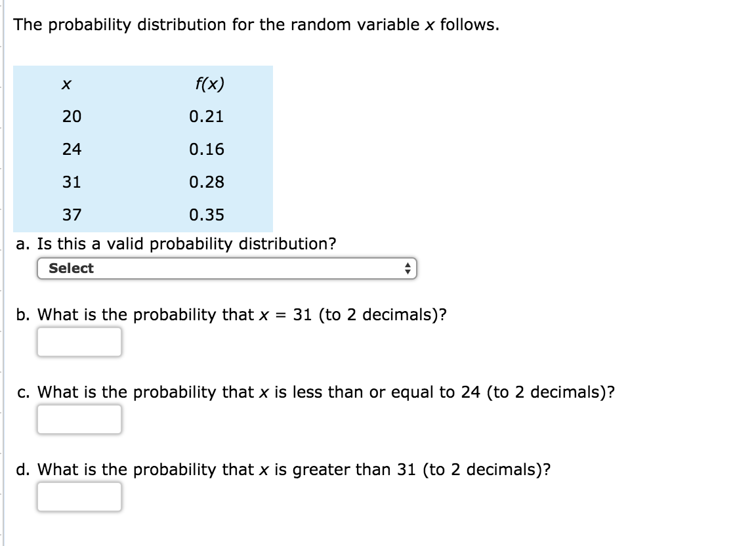The image size is (756, 546).
Task: Select the value 24 in the table
Action: [x=71, y=150]
